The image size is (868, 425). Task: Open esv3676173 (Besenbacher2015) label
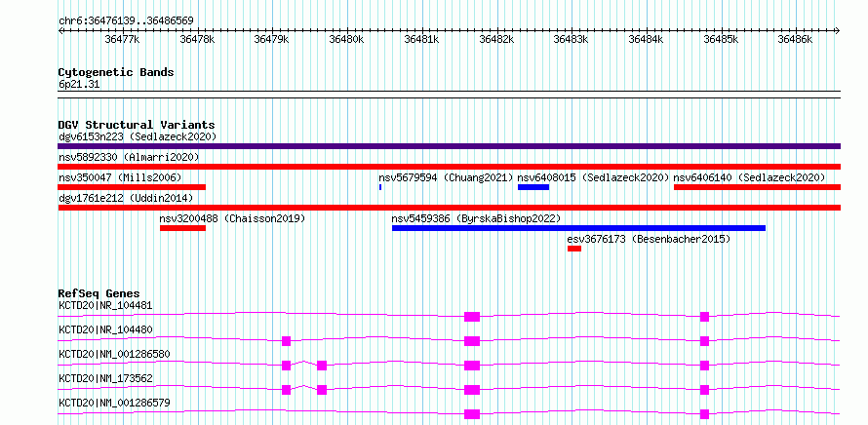point(649,239)
